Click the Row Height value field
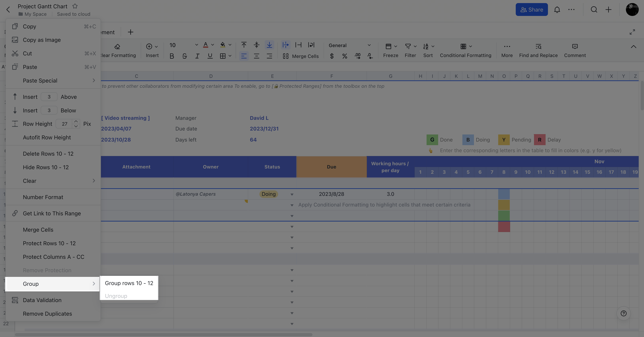Viewport: 644px width, 337px height. tap(64, 124)
